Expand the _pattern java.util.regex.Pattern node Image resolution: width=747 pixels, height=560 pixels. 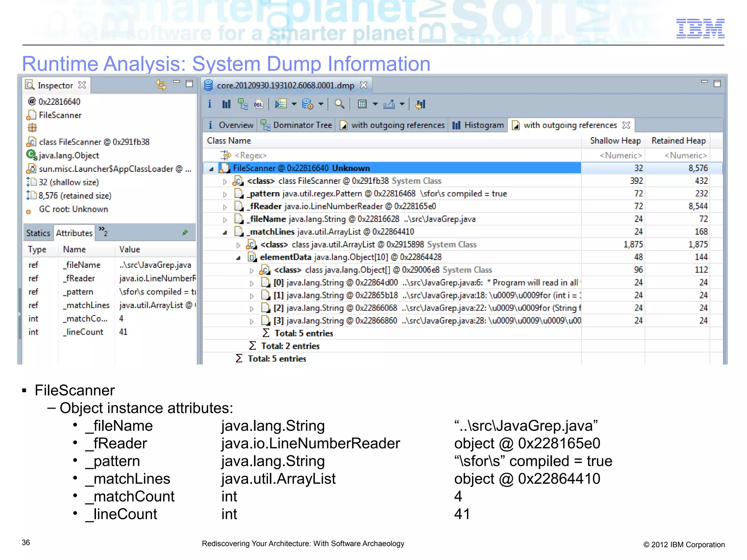(225, 194)
